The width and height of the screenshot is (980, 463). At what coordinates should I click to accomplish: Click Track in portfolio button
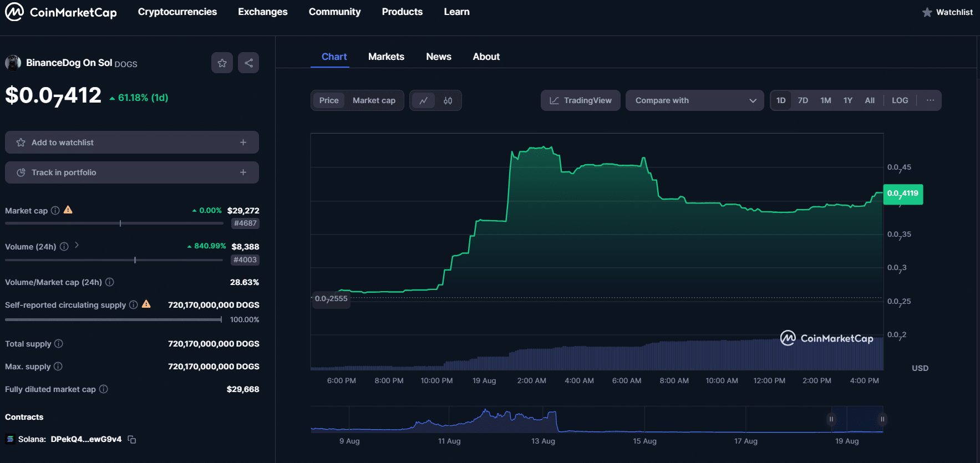point(132,172)
